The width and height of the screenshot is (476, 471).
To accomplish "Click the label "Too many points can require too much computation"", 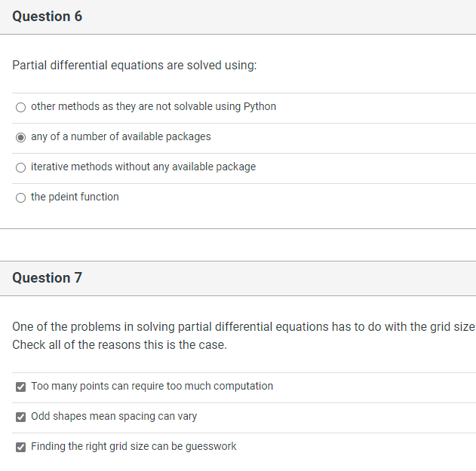I will 152,386.
